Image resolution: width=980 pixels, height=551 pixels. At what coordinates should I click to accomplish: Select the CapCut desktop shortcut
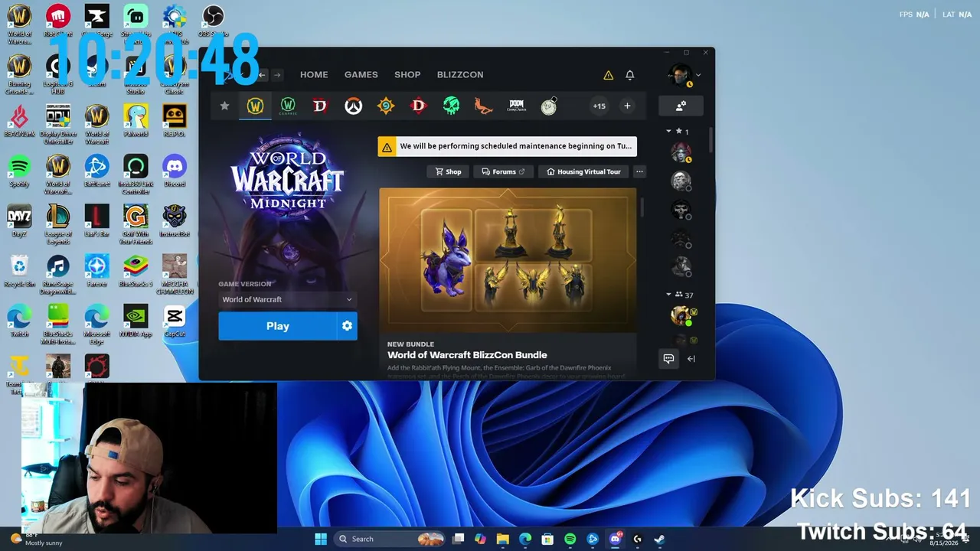(x=175, y=321)
